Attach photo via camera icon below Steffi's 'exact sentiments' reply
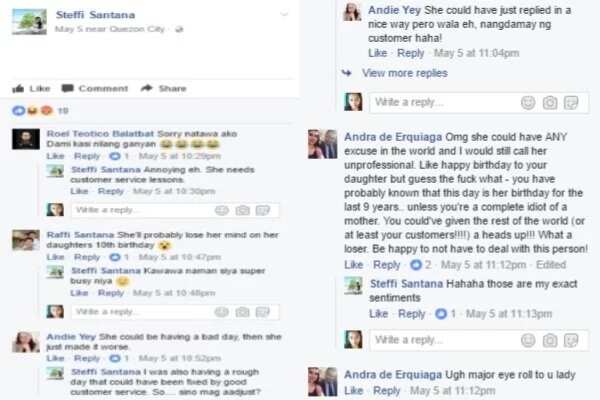 tap(550, 340)
